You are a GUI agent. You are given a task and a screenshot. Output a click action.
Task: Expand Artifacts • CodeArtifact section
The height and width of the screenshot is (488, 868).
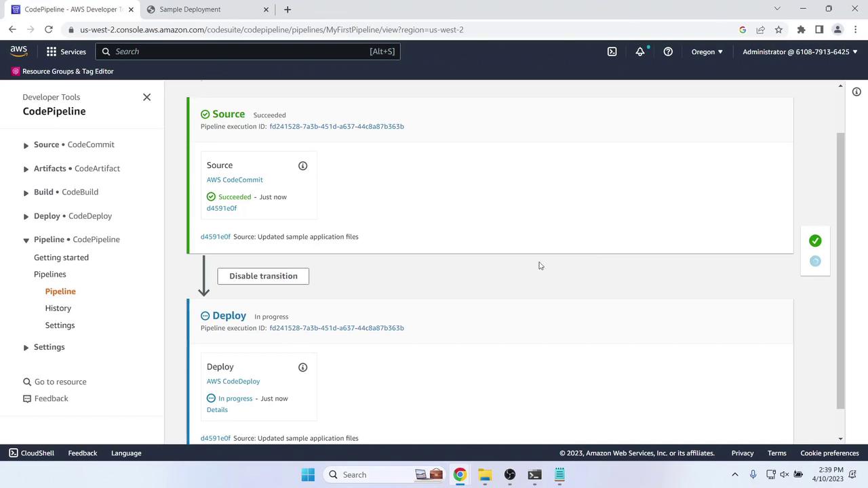point(26,169)
